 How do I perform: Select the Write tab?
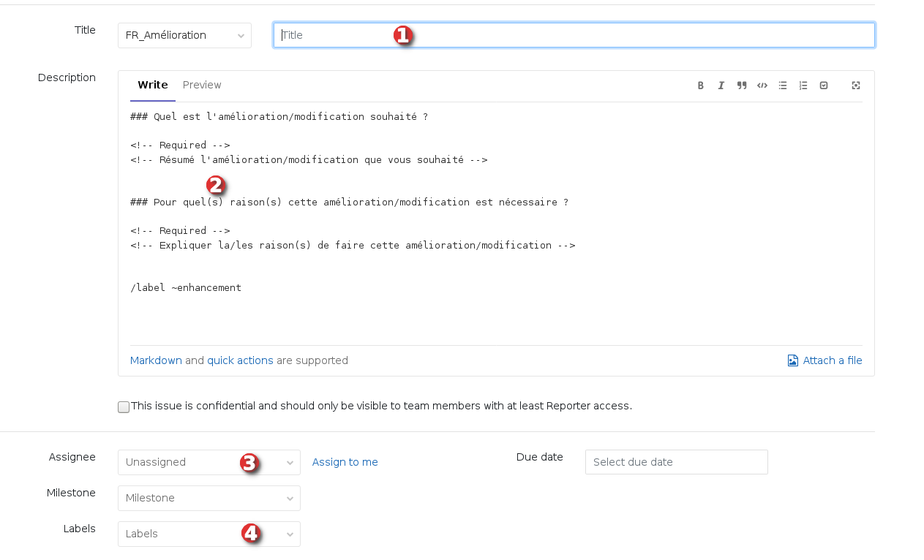point(152,85)
